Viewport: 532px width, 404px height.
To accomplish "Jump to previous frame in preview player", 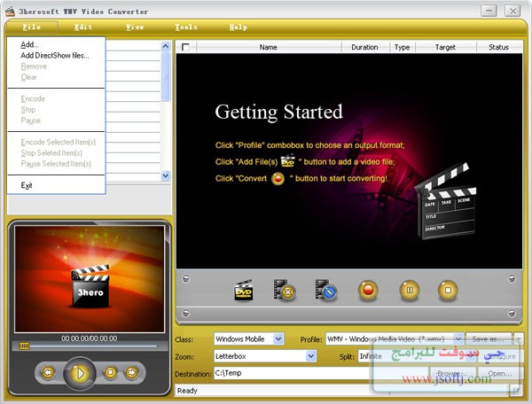I will pyautogui.click(x=48, y=372).
